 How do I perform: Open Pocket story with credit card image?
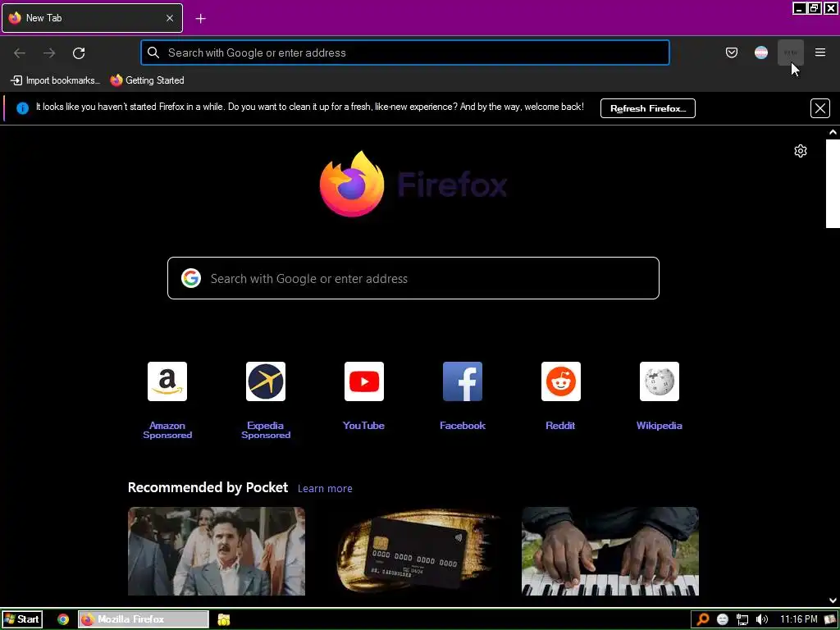pyautogui.click(x=413, y=551)
